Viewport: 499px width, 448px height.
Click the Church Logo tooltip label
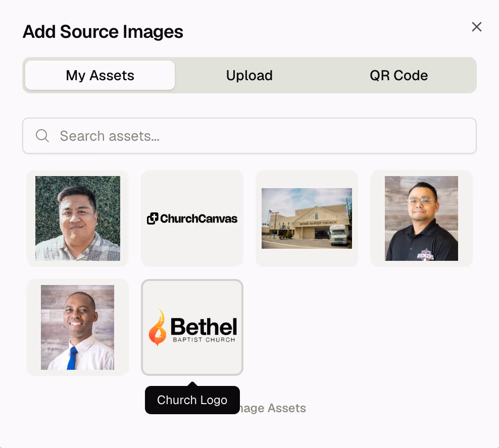[x=192, y=400]
